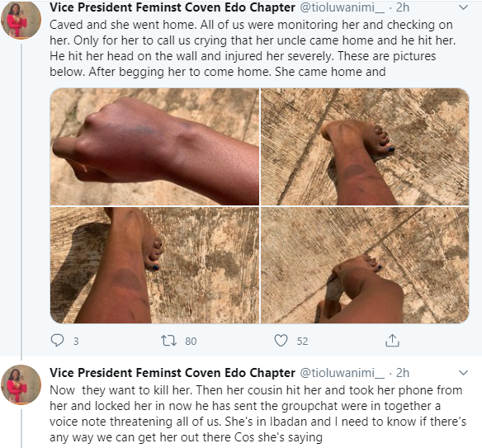Open display name on the second tweet
This screenshot has width=482, height=448.
[172, 373]
